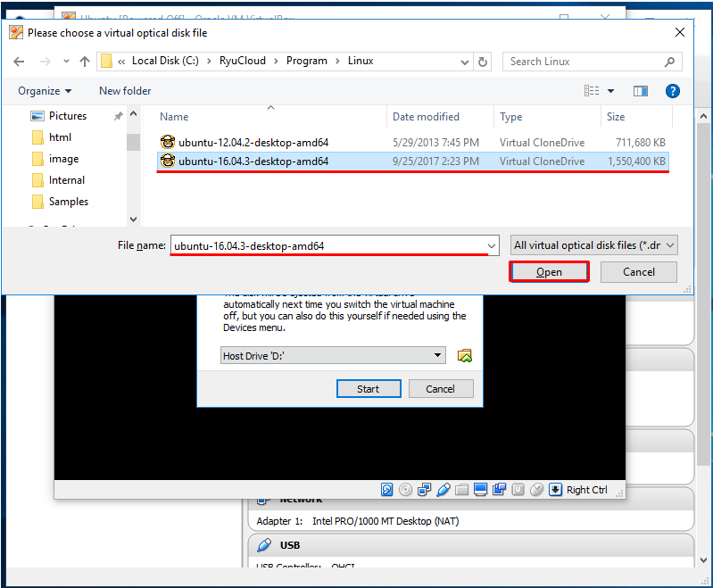Screen dimensions: 713x588
Task: Click the 1,550,400 KB size cell
Action: point(636,161)
